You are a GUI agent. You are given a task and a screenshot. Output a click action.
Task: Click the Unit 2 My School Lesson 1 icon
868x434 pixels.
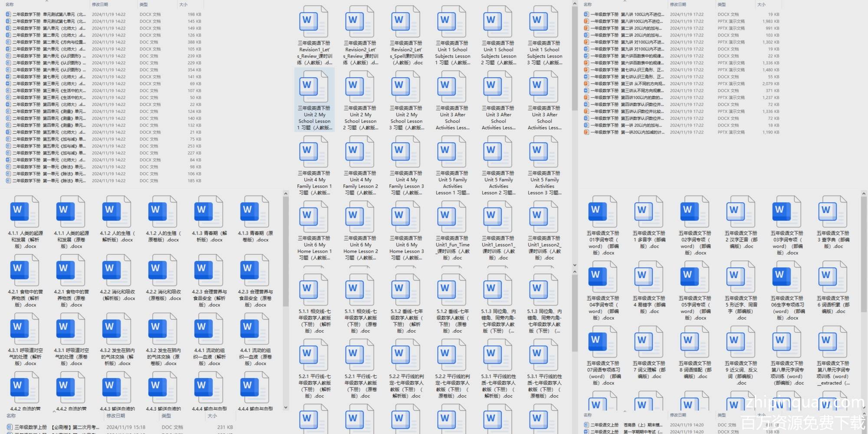tap(314, 87)
